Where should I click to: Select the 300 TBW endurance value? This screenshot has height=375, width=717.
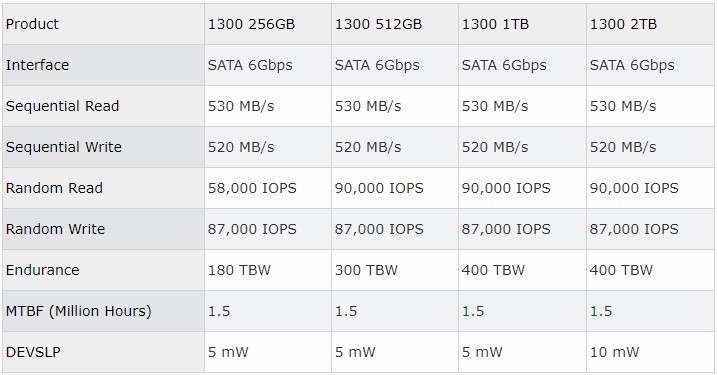coord(395,270)
